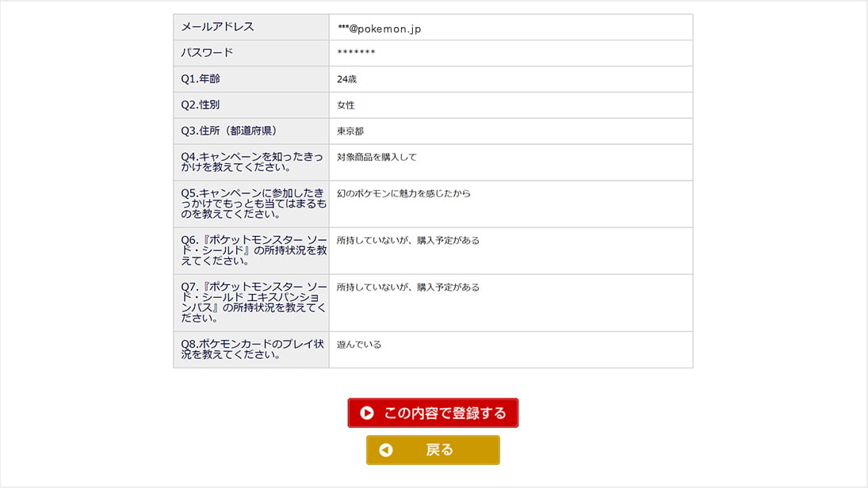Select the Q3.住所（都道府県） label cell
Image resolution: width=868 pixels, height=488 pixels.
[228, 132]
